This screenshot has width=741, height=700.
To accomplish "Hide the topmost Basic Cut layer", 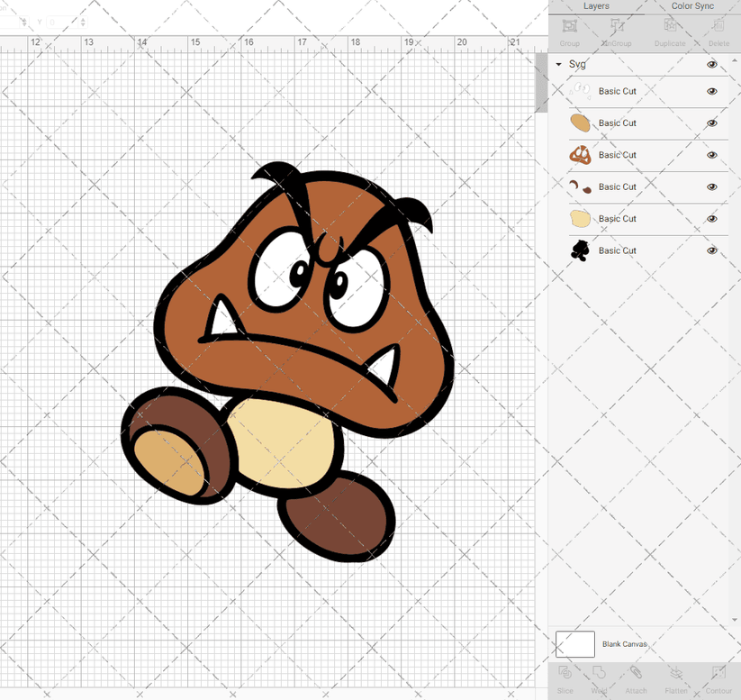I will [x=711, y=91].
